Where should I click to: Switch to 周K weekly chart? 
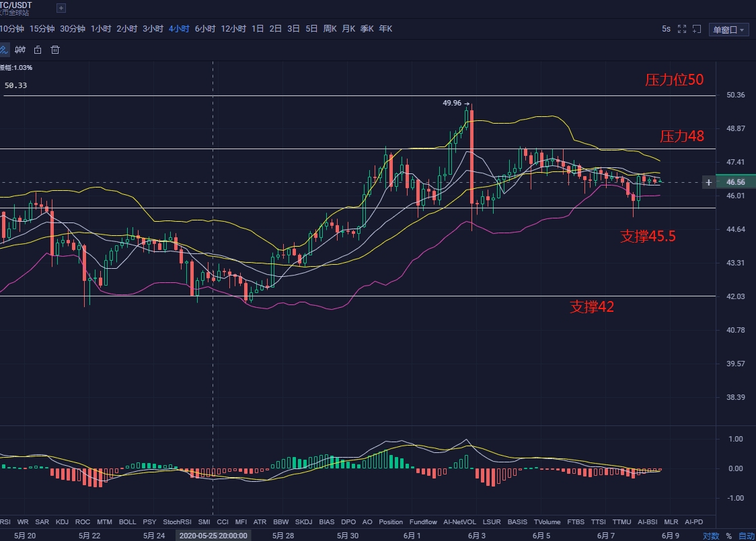click(x=330, y=29)
